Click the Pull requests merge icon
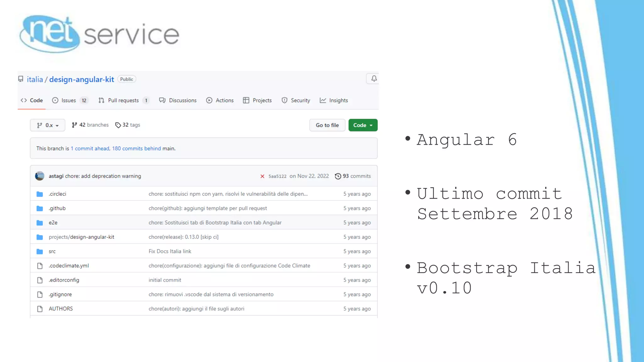644x362 pixels. point(101,100)
